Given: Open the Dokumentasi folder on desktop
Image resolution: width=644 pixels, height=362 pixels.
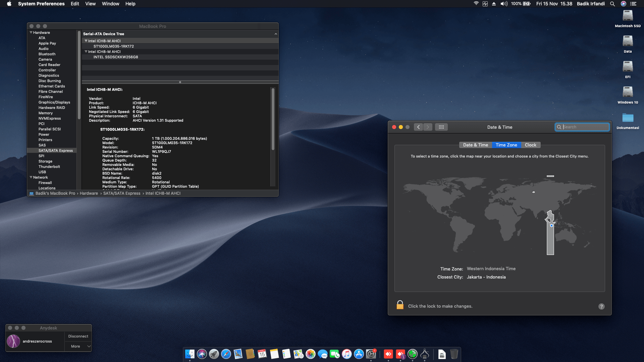Looking at the screenshot, I should tap(628, 118).
